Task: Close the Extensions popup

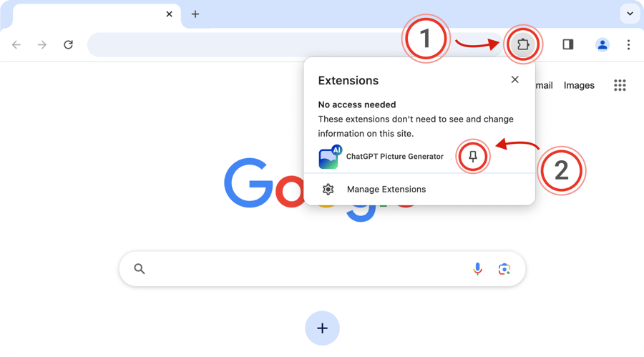Action: click(x=514, y=79)
